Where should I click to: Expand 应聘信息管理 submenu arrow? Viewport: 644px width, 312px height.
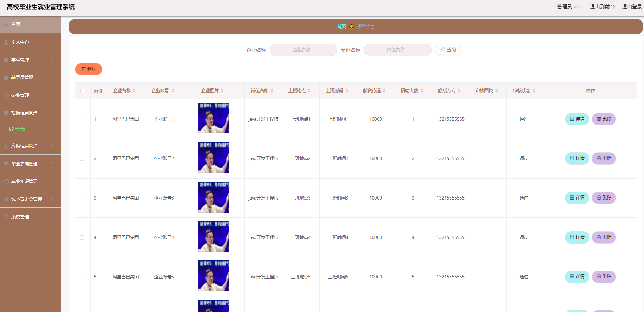(53, 146)
